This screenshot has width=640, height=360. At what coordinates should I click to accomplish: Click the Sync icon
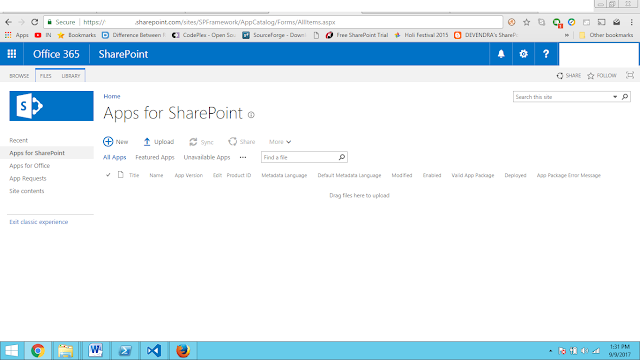click(193, 142)
